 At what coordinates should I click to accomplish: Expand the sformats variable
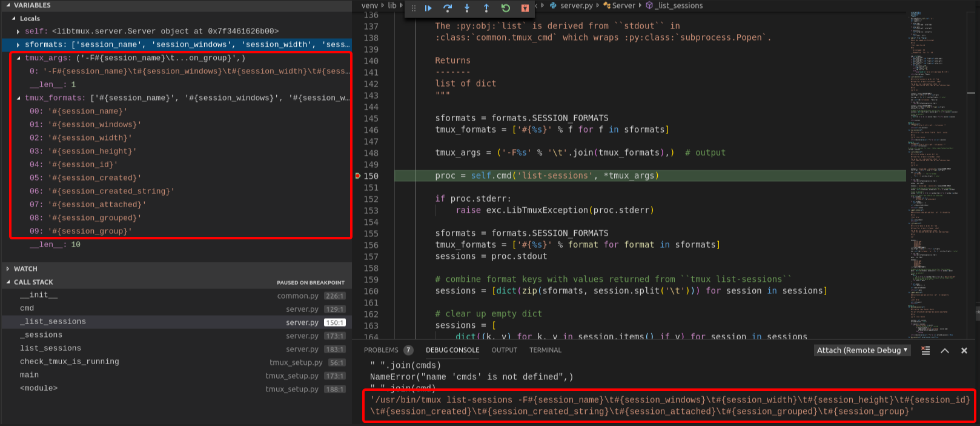pos(18,45)
